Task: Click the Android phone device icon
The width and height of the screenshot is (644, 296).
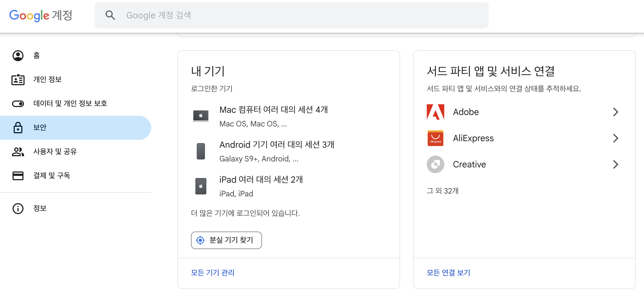Action: [201, 151]
